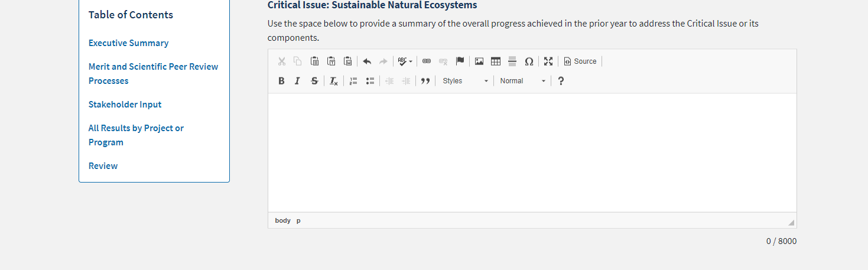The height and width of the screenshot is (270, 868).
Task: Insert a link with chain icon
Action: pos(427,61)
